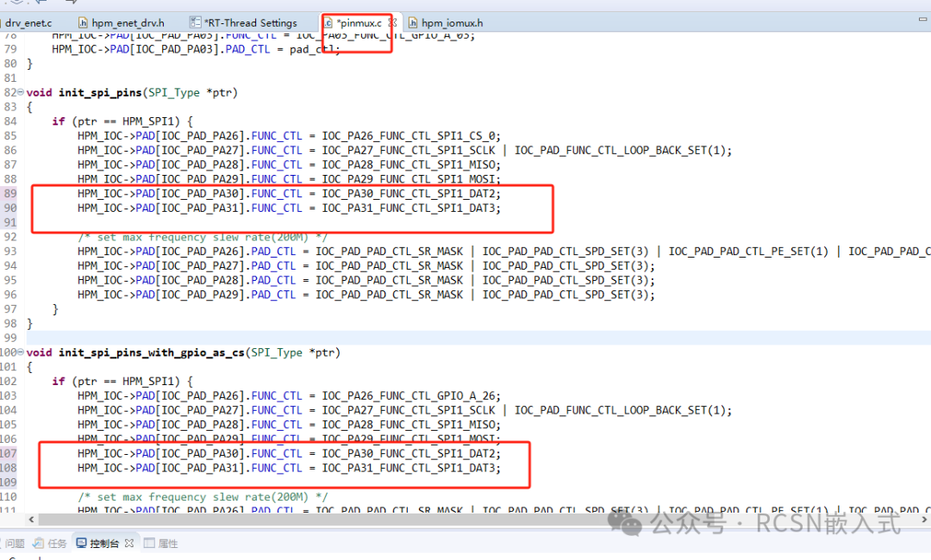931x560 pixels.
Task: Click the 任务 tasks panel icon
Action: click(x=39, y=544)
